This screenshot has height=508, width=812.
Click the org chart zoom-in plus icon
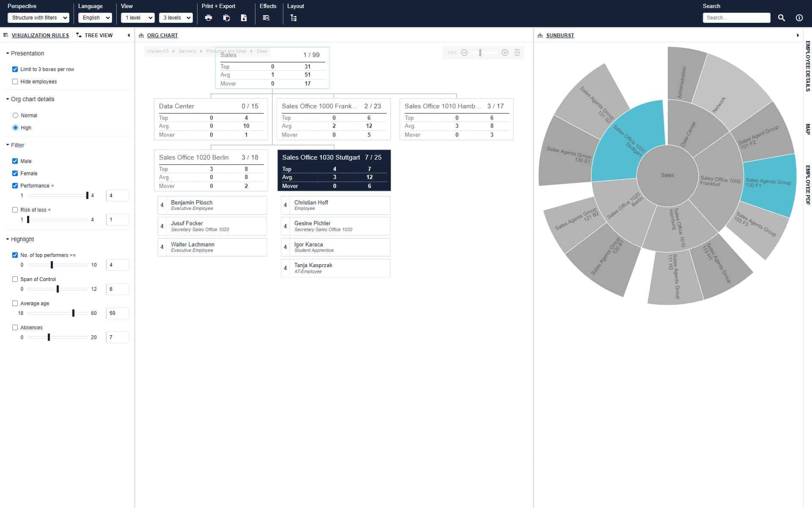tap(505, 52)
